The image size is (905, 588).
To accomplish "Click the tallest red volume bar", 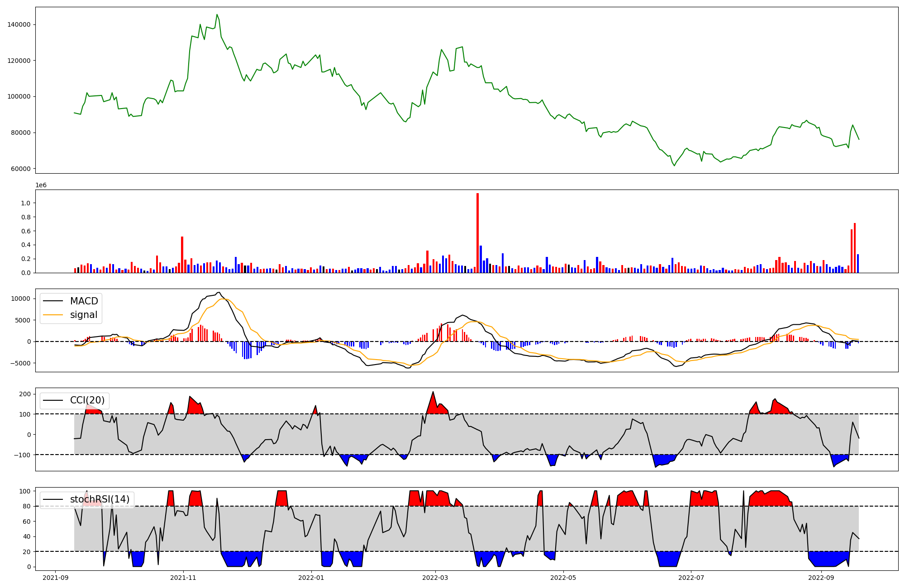I will tap(477, 233).
